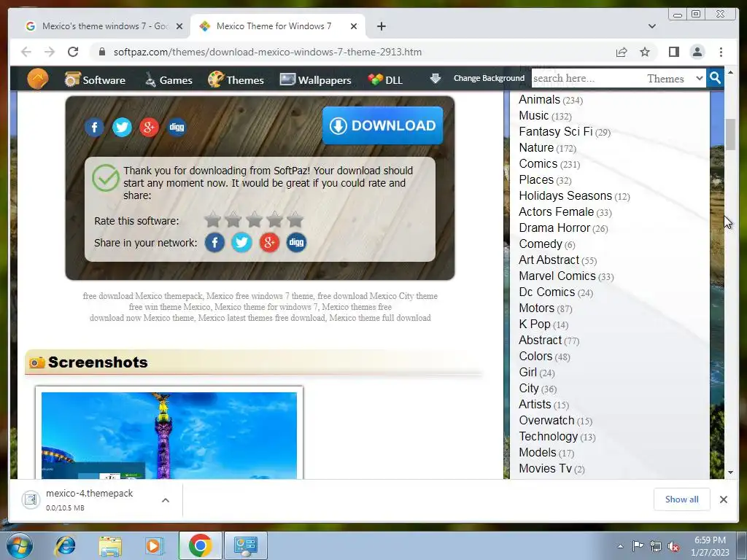This screenshot has width=747, height=560.
Task: Share via the top Facebook icon
Action: [x=94, y=127]
